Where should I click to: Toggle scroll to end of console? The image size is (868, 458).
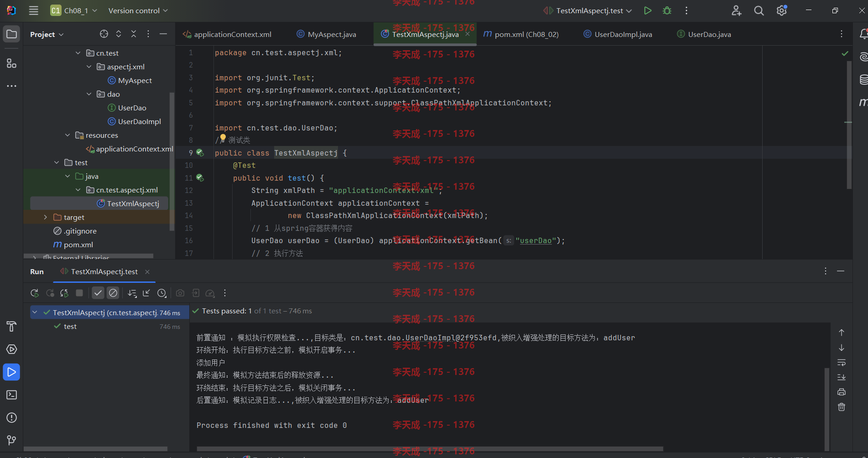842,377
